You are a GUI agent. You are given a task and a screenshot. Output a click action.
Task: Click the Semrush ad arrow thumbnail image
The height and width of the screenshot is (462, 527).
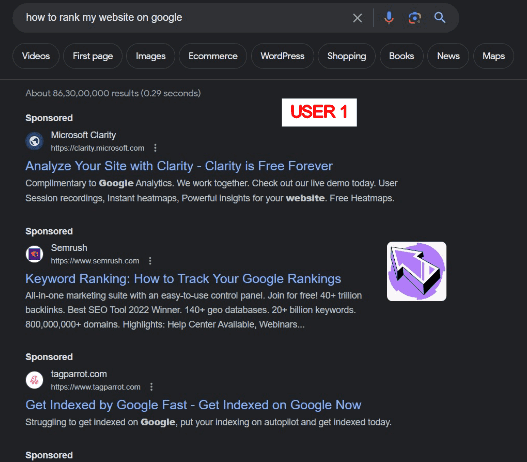coord(416,271)
